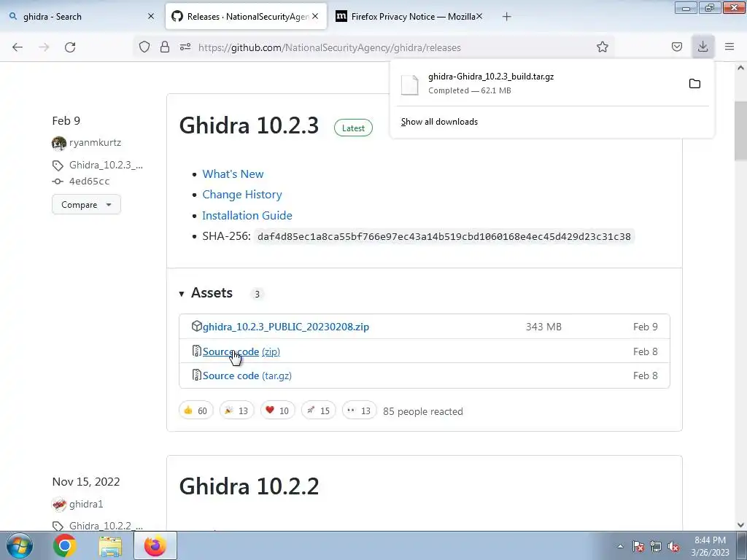Open Ghidra_10.2.3 tag link
Image resolution: width=747 pixels, height=560 pixels.
106,166
